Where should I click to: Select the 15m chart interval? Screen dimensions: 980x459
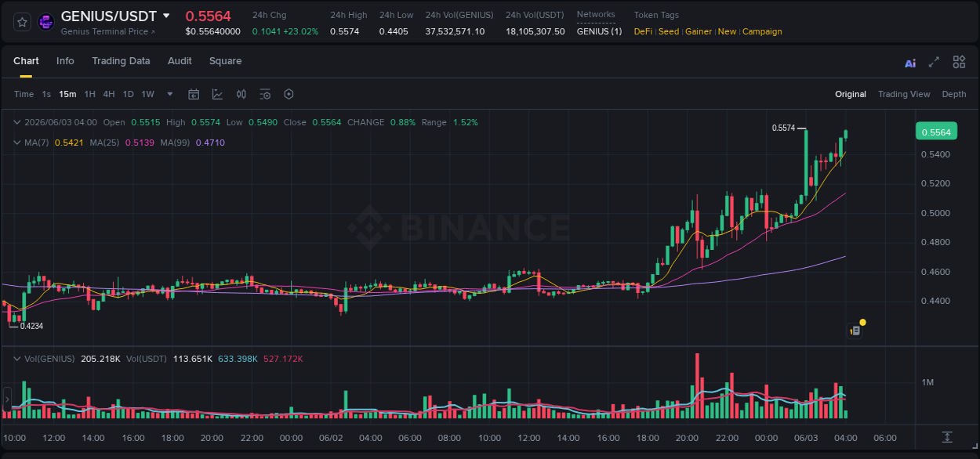tap(67, 94)
